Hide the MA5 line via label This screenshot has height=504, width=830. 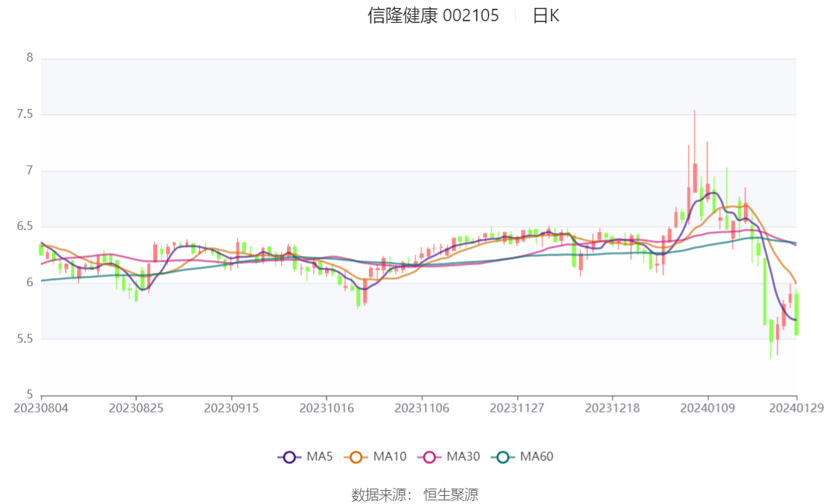click(x=320, y=456)
